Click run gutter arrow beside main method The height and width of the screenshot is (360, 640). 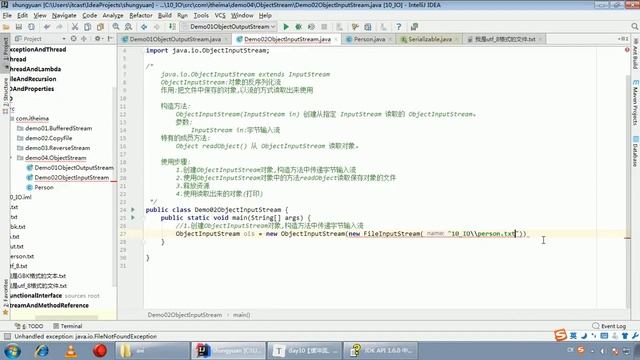(x=133, y=218)
